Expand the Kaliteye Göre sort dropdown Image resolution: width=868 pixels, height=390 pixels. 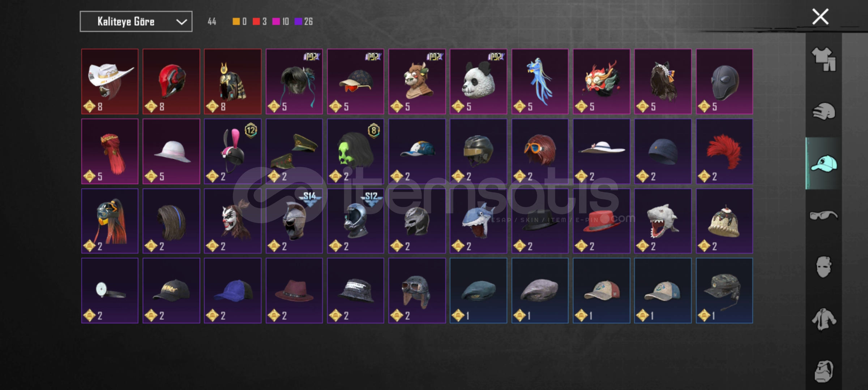click(136, 22)
